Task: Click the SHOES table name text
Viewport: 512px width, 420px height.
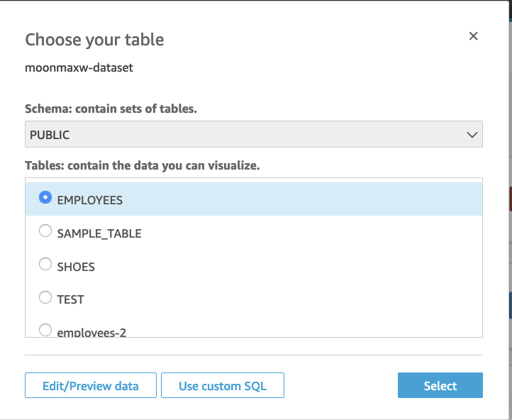Action: point(76,267)
